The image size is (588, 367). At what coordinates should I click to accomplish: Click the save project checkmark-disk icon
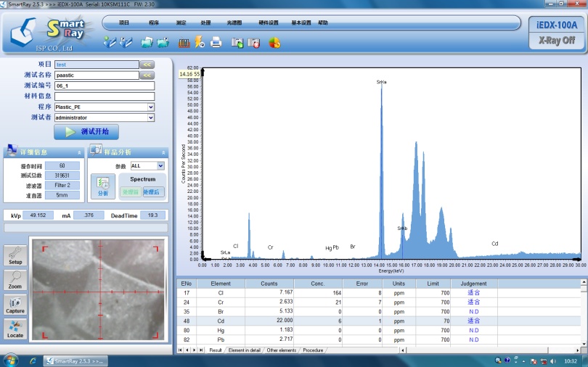[x=126, y=42]
